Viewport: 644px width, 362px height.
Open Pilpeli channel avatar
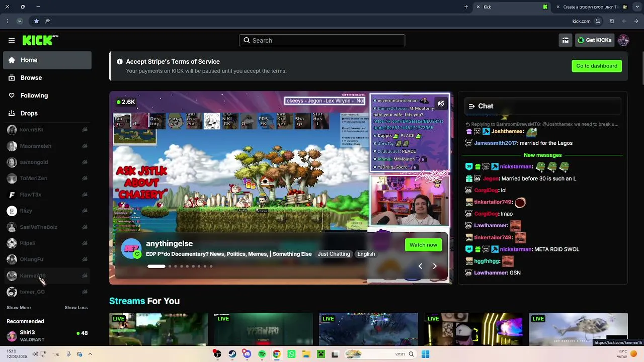12,243
